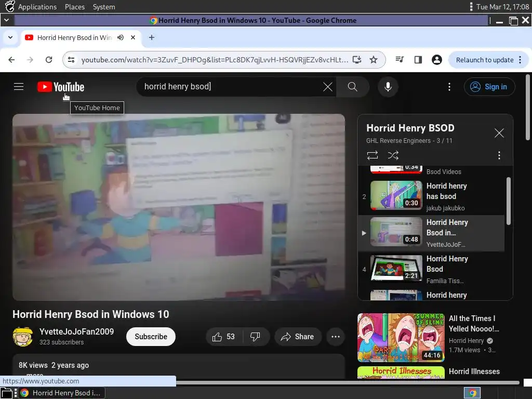Dislike the video with thumbs down
Screen dimensions: 532x399
click(x=255, y=337)
